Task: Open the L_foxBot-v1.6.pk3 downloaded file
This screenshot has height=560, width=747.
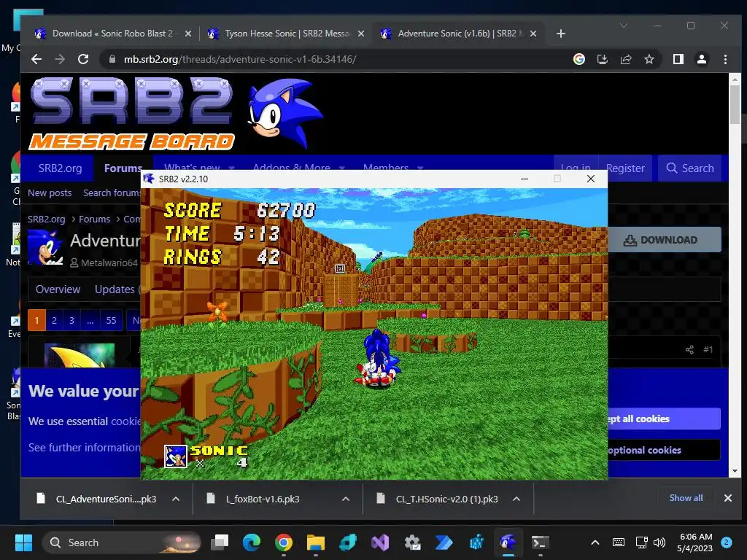Action: click(x=263, y=499)
